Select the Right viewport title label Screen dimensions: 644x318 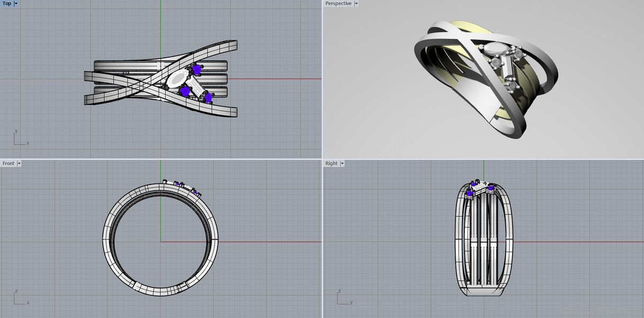(332, 163)
